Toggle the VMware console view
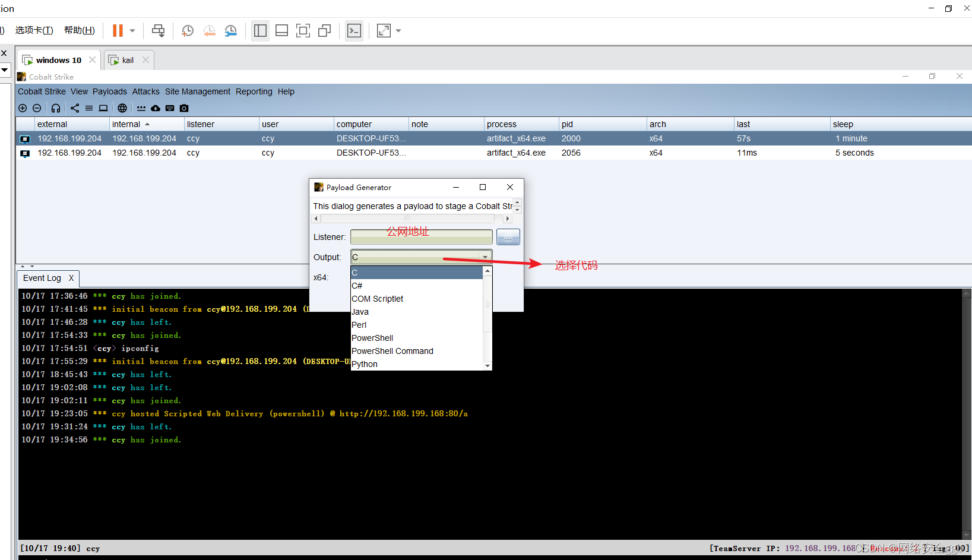This screenshot has width=972, height=560. coord(354,30)
